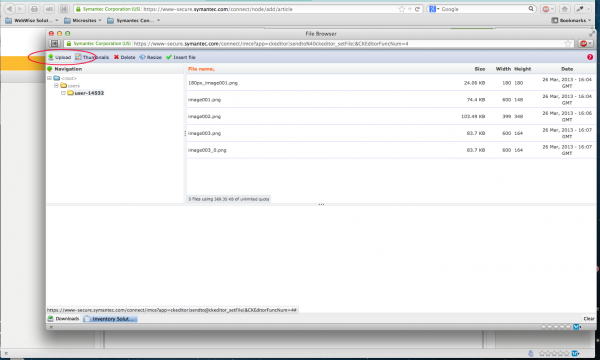Open the red help question icon
The width and height of the screenshot is (600, 360).
[x=590, y=57]
